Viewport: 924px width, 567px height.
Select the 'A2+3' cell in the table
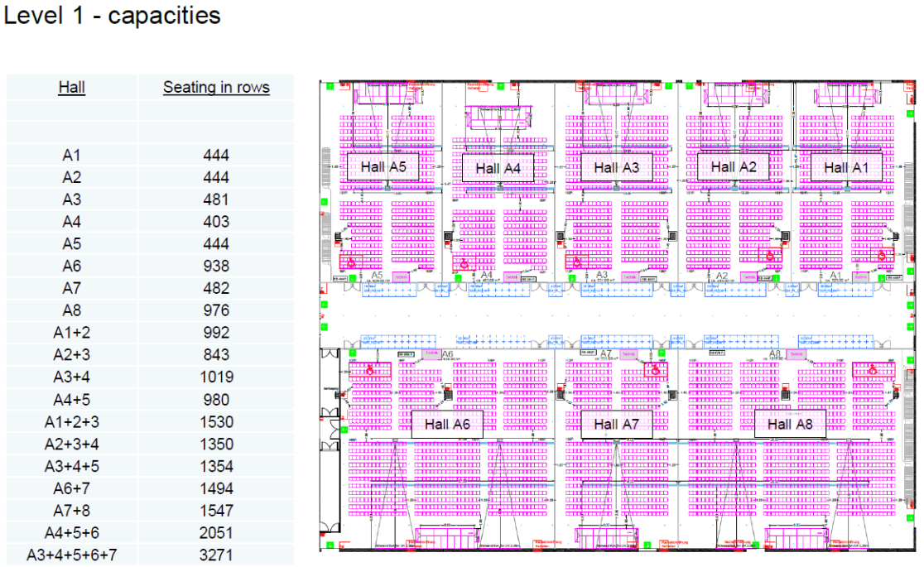coord(72,355)
